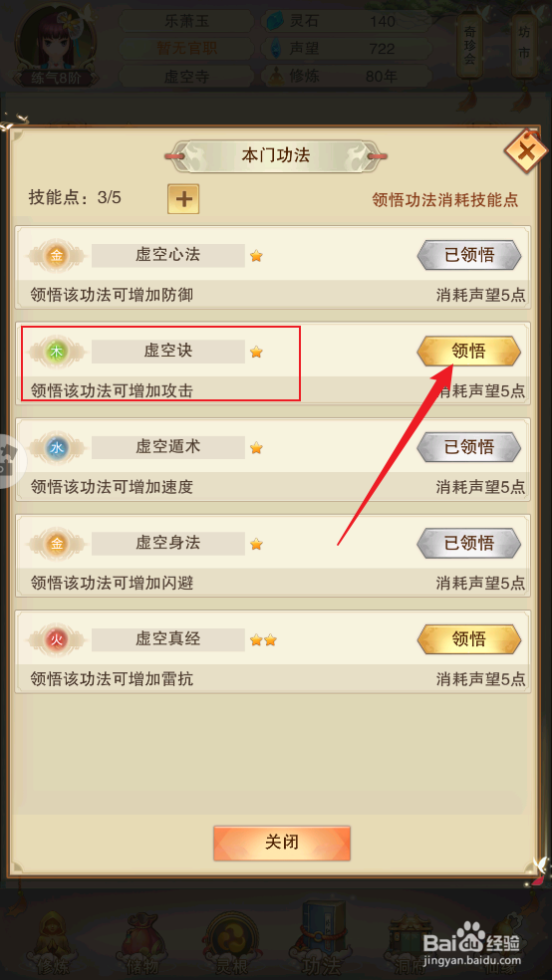The image size is (552, 980).
Task: Click the 已领悟 button for 虚空遁术
Action: [469, 447]
